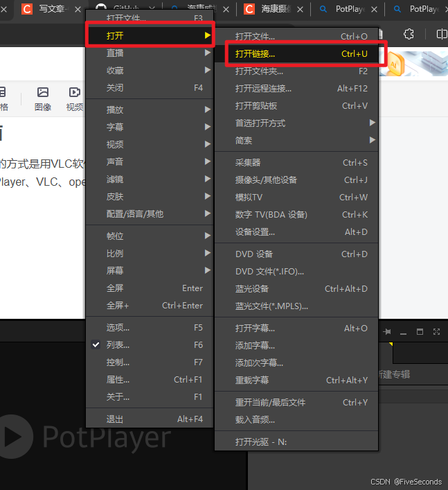This screenshot has width=448, height=490.
Task: Choose 蓝光文件(*.MPLS)... entry
Action: 296,306
